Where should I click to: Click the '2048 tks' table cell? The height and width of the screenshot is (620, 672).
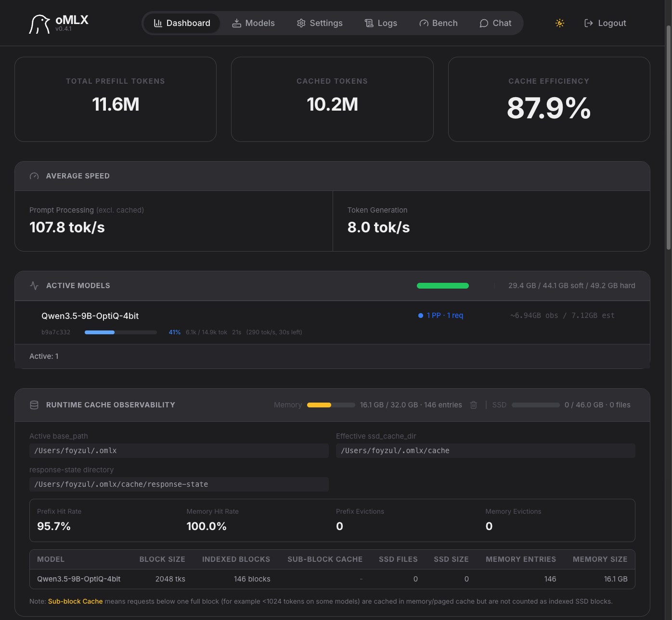coord(170,579)
